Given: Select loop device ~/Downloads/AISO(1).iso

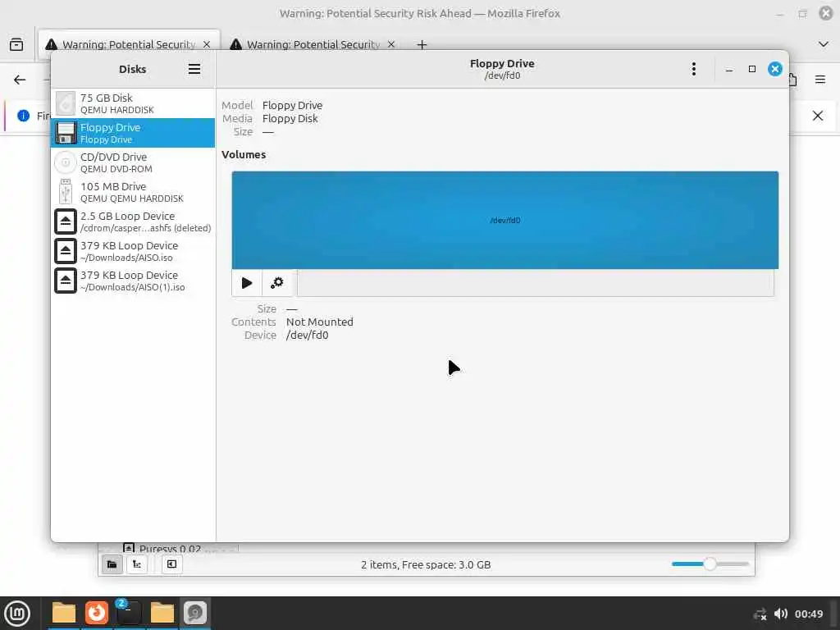Looking at the screenshot, I should point(133,281).
